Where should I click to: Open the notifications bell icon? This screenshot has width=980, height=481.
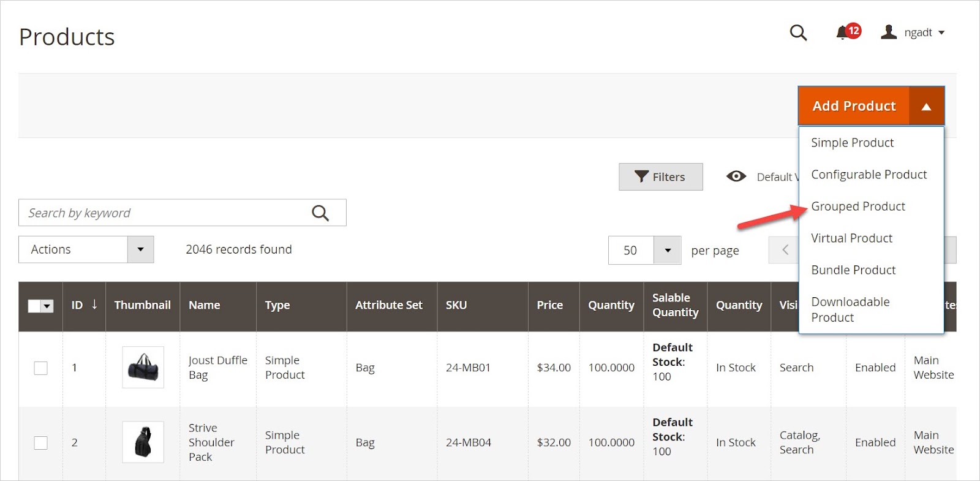click(843, 32)
